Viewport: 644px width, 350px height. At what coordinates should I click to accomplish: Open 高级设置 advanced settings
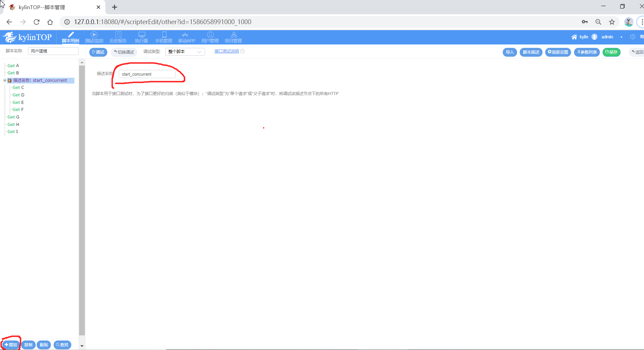pos(558,52)
